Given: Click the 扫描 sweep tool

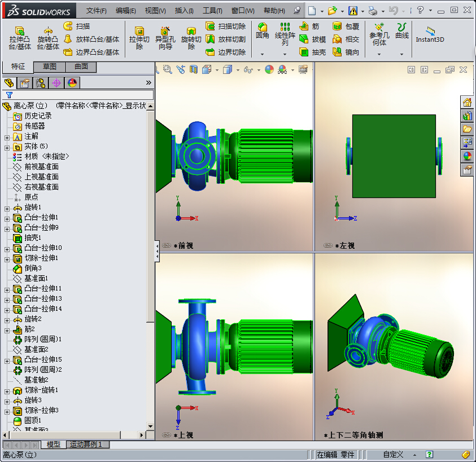Looking at the screenshot, I should click(77, 26).
